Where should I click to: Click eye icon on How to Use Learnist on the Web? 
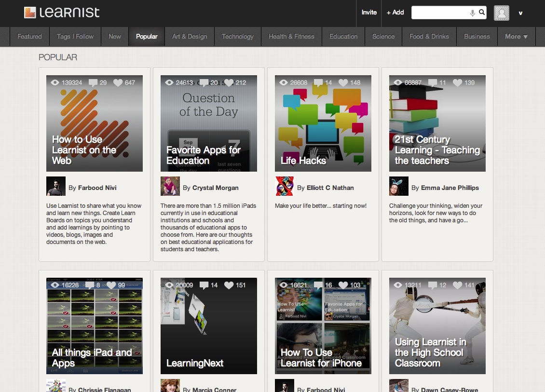pos(55,83)
